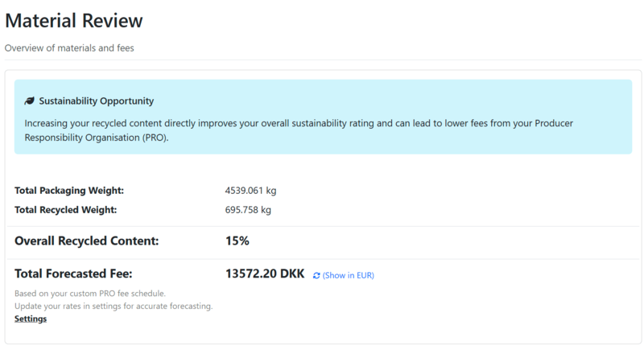Click the Sustainability Opportunity banner title
This screenshot has width=644, height=362.
(x=96, y=101)
